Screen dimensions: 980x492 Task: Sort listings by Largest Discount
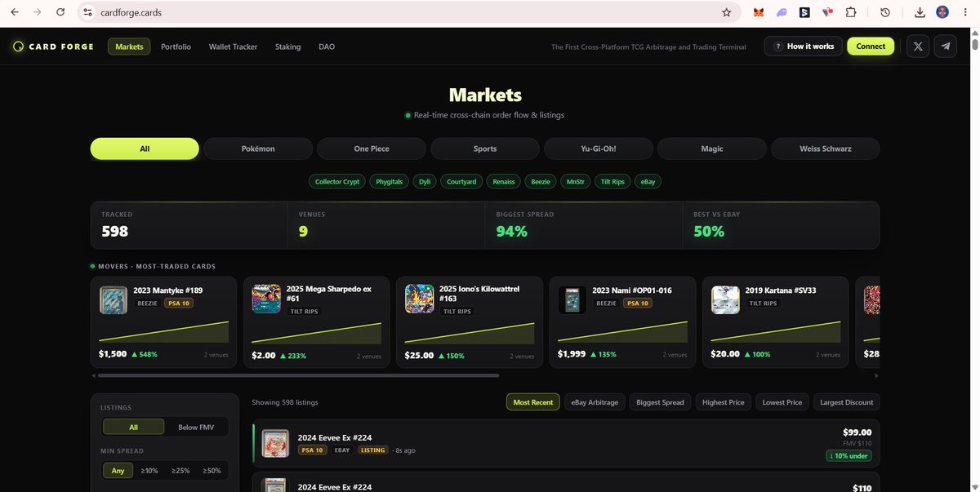coord(846,402)
